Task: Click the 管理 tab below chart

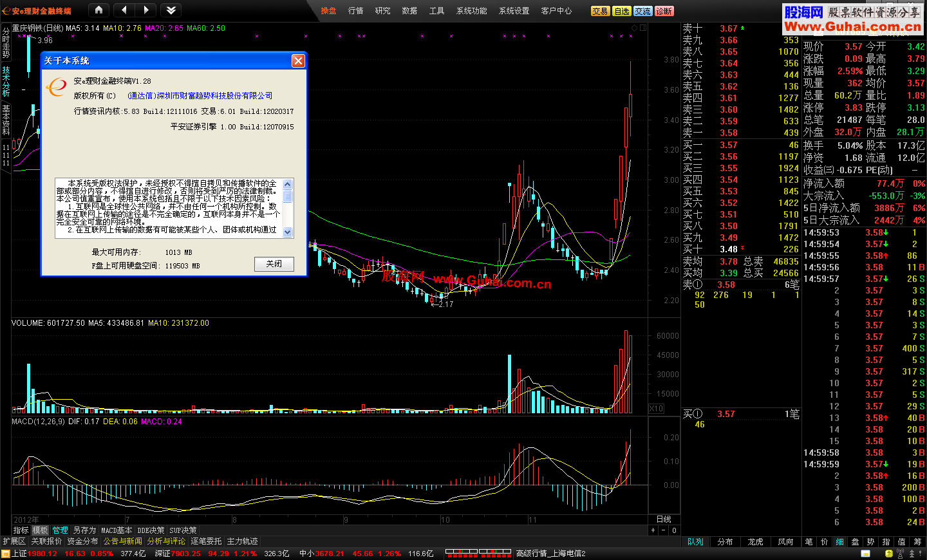Action: (61, 530)
